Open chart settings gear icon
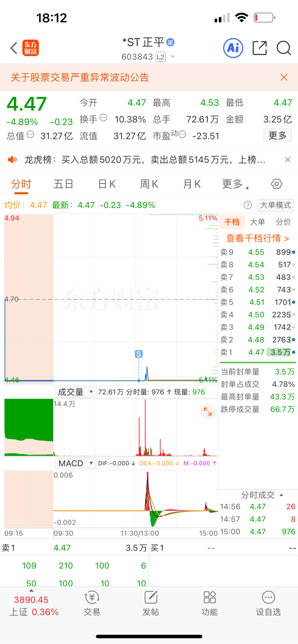This screenshot has width=298, height=644. pos(277,184)
